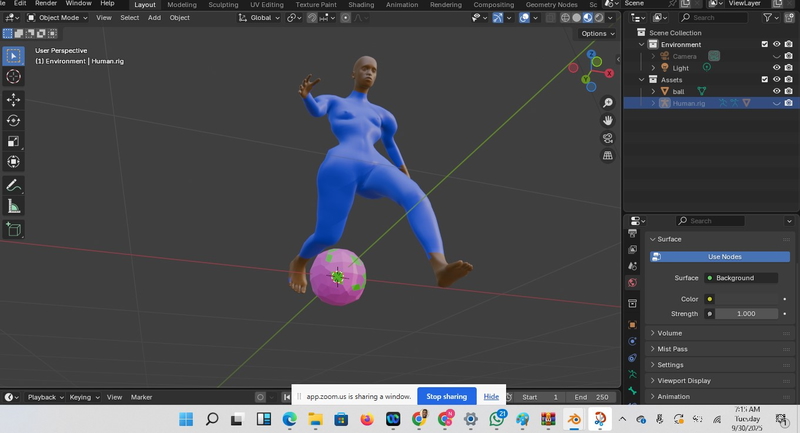The image size is (800, 433).
Task: Expand the Mist Pass panel
Action: tap(672, 349)
